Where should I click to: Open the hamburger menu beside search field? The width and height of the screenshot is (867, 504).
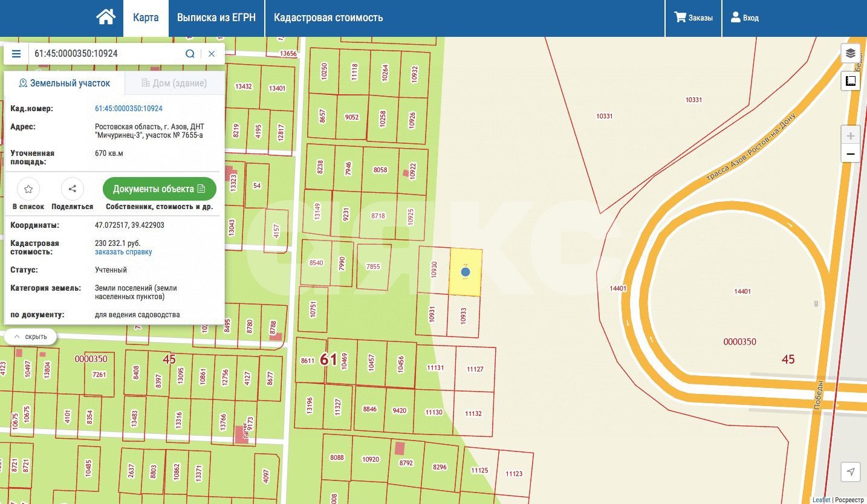16,54
